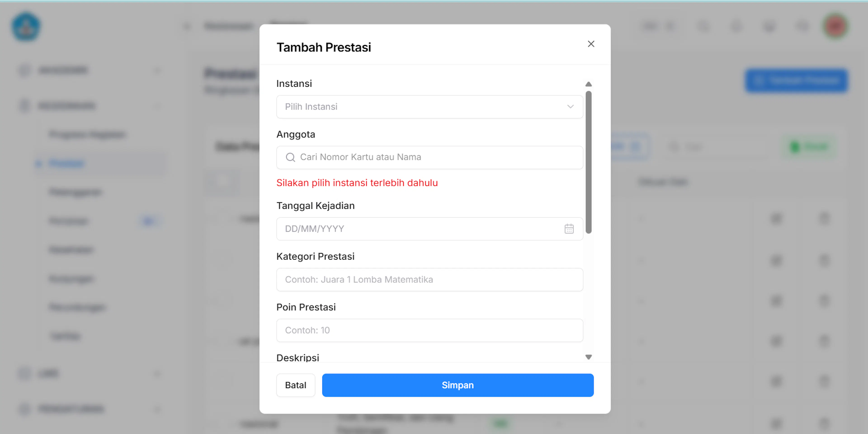
Task: Click the application logo in sidebar
Action: tap(26, 27)
